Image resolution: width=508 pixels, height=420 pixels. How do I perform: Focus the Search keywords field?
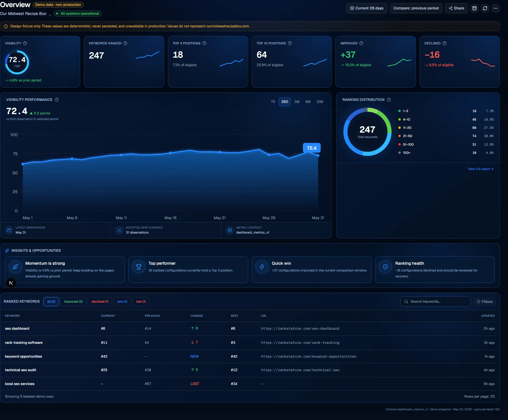tap(436, 301)
